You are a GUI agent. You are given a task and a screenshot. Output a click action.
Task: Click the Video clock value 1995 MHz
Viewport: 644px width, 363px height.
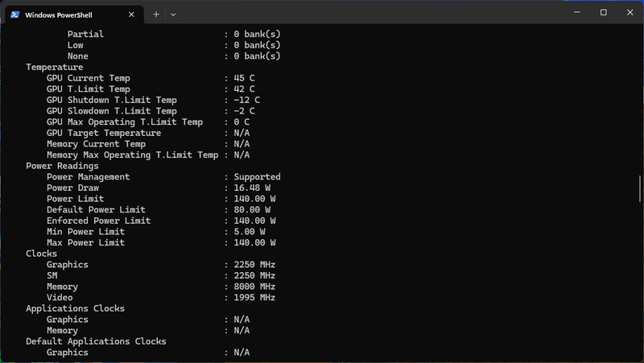[254, 298]
